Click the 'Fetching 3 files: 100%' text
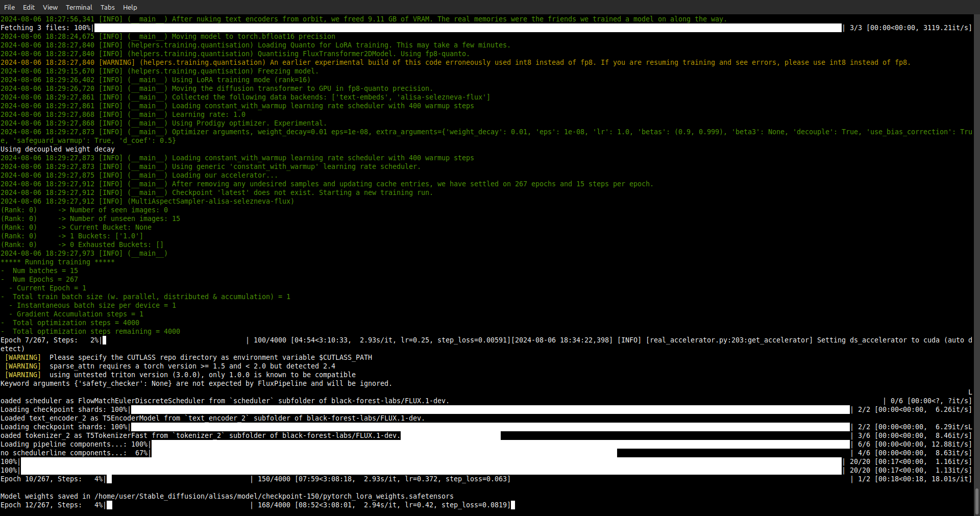 [x=45, y=28]
